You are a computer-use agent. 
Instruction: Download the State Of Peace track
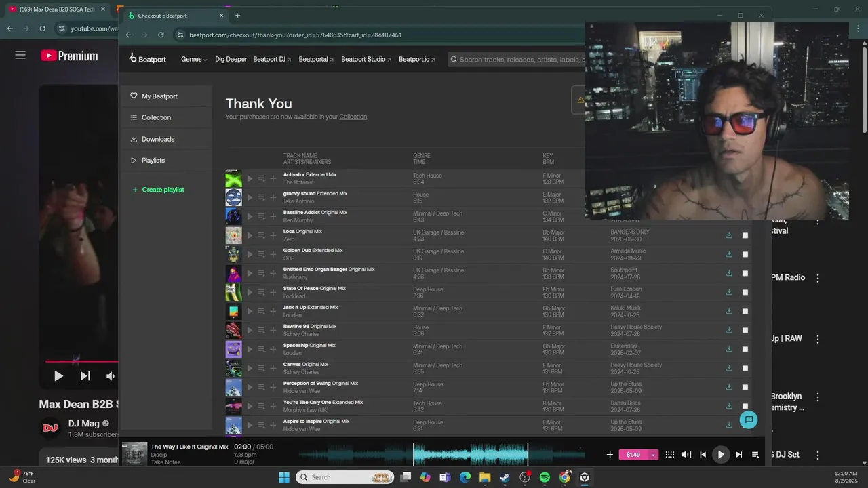coord(729,292)
